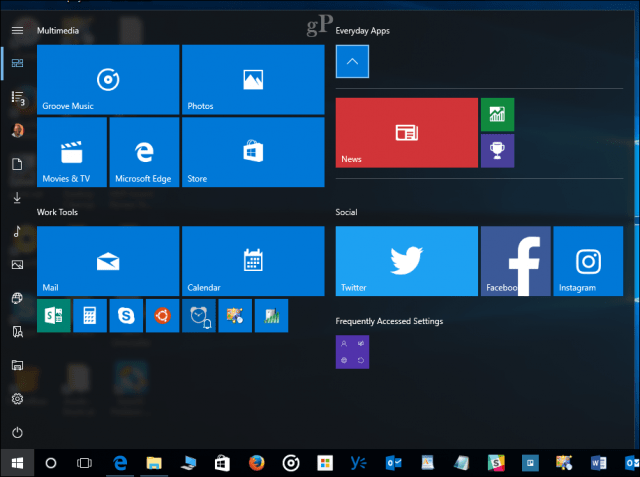Open File Explorer on the taskbar
Viewport: 640px width, 477px height.
click(x=154, y=463)
